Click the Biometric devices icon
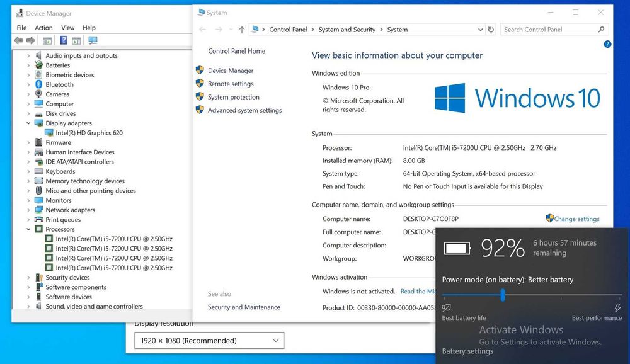Viewport: 630px width, 364px height. click(x=38, y=75)
